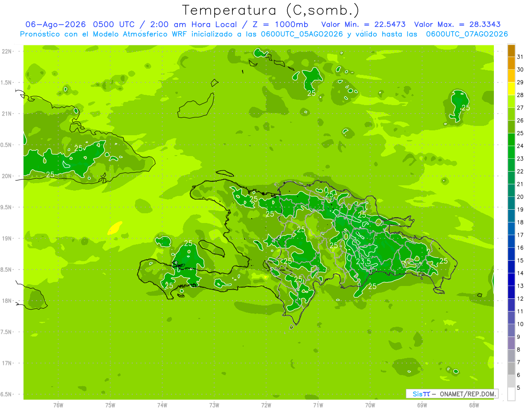Select the pressure level "Z = 1000mb"
532x411 pixels.
(280, 24)
